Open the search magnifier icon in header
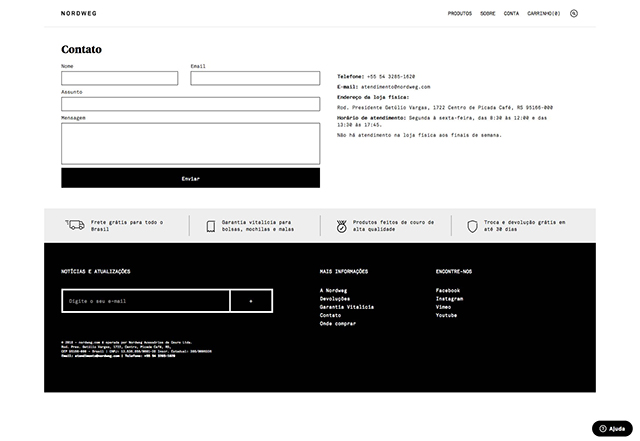The height and width of the screenshot is (441, 640). click(x=573, y=13)
